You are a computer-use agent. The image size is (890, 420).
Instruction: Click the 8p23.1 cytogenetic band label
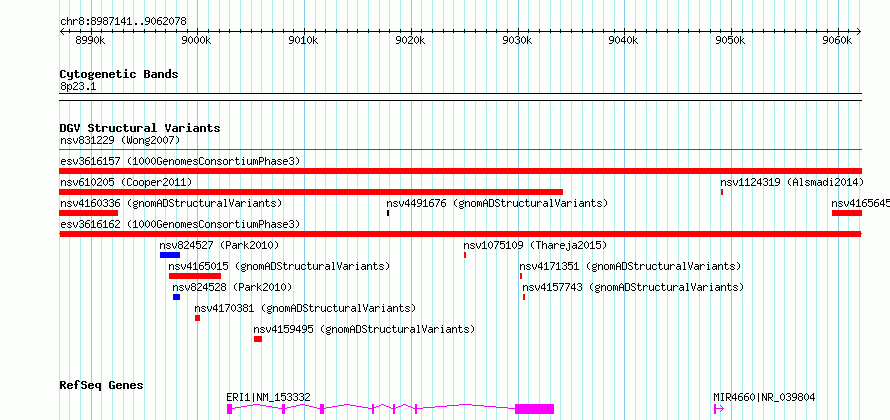coord(75,87)
